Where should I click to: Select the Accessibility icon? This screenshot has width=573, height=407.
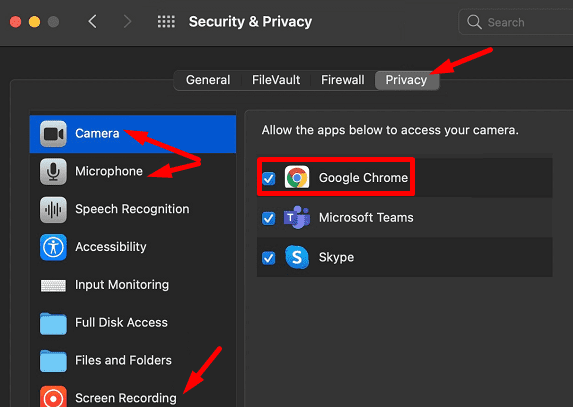coord(53,247)
